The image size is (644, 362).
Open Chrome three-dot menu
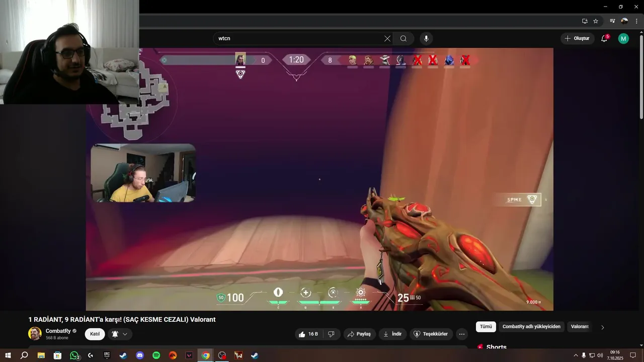pyautogui.click(x=636, y=21)
